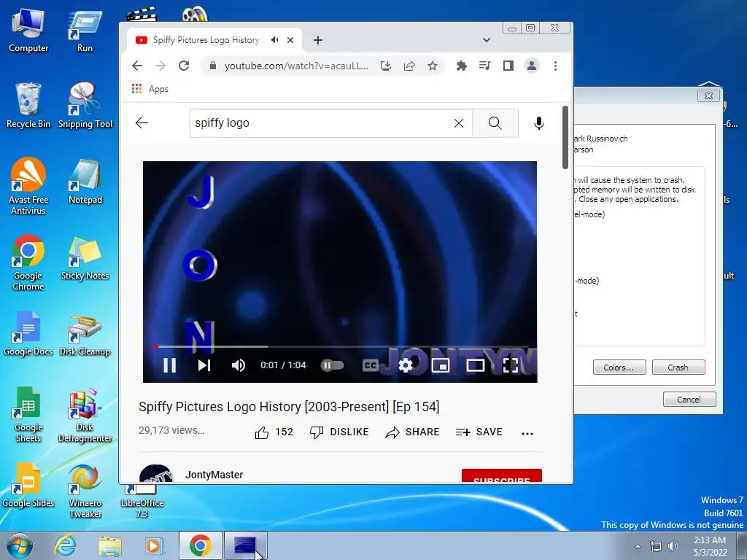Open Chrome extensions puzzle icon

click(x=461, y=66)
